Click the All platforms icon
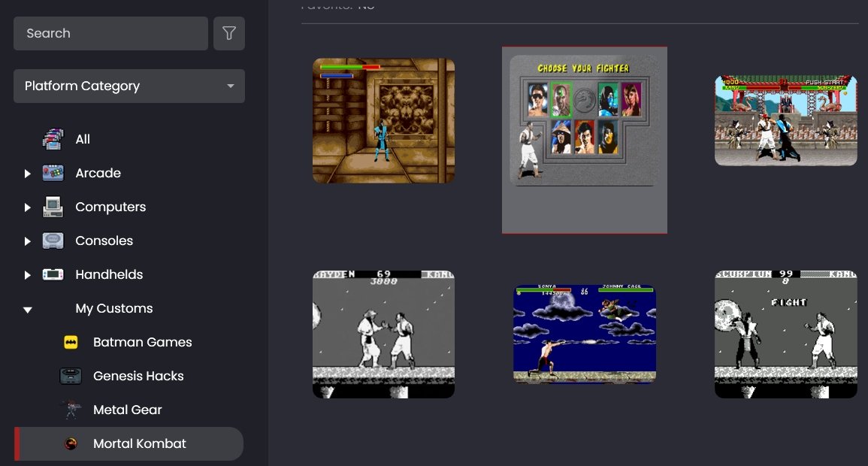The image size is (868, 466). pos(53,139)
